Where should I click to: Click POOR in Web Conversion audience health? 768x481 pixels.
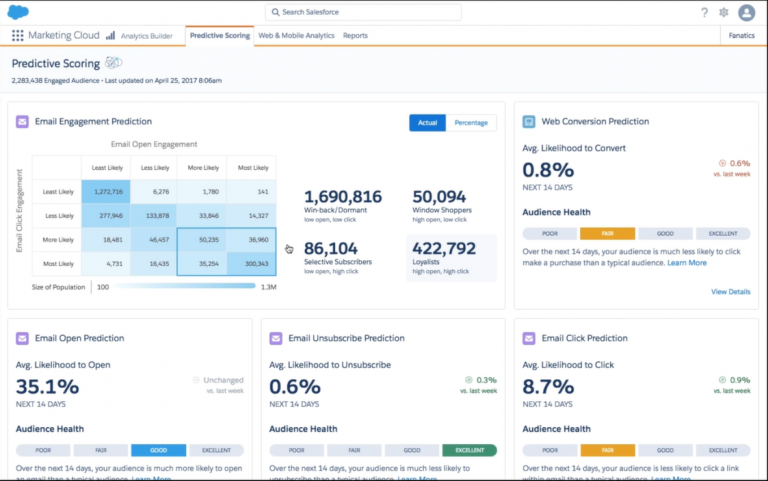(550, 234)
